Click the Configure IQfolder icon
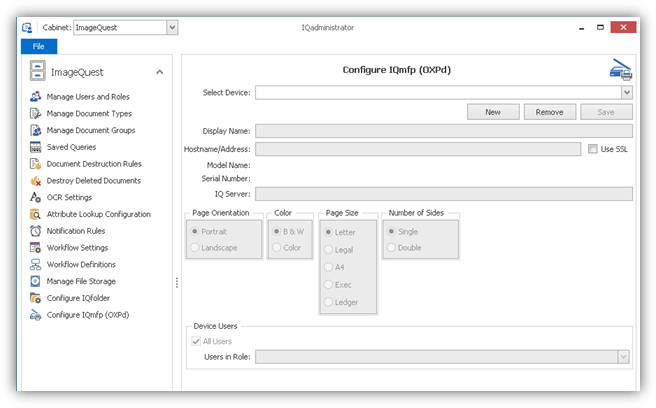 (36, 298)
